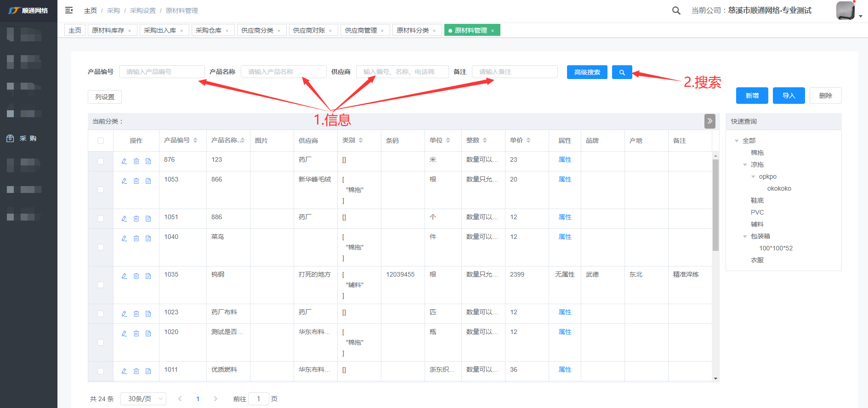Collapse the 包装箱 category node
The image size is (868, 408).
pos(745,236)
